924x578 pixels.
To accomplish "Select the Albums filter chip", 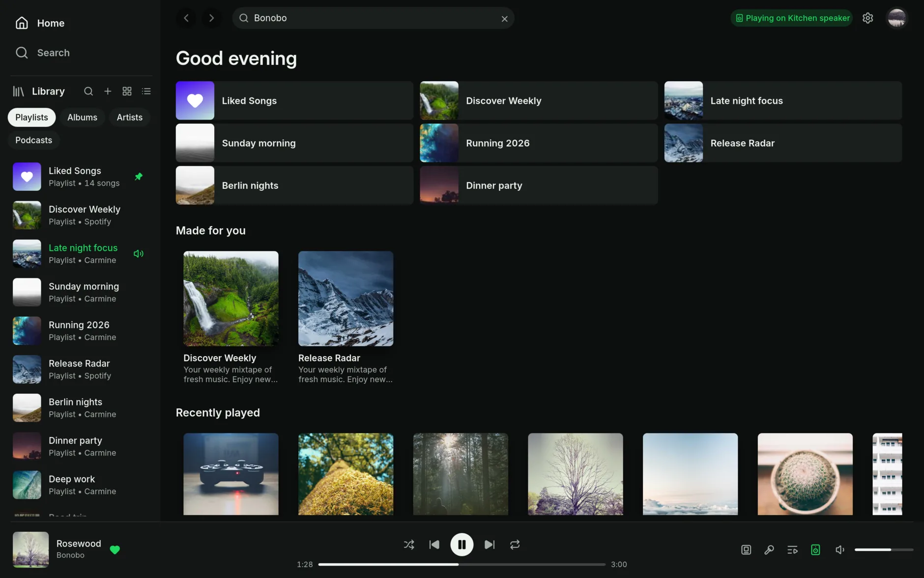I will (82, 118).
